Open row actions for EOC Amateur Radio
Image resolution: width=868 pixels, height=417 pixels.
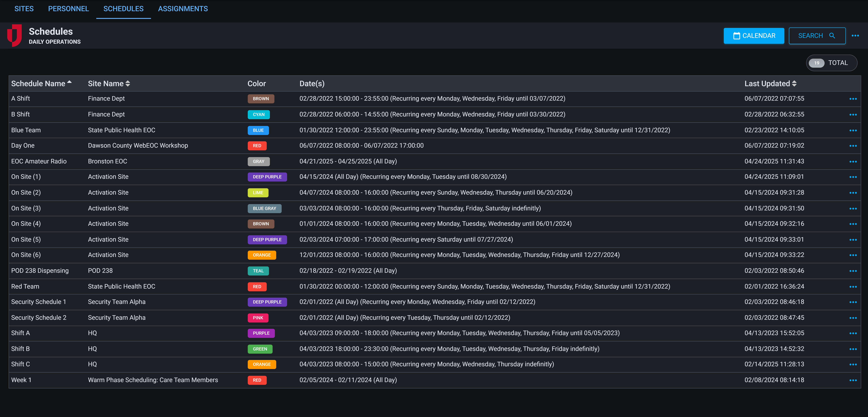click(853, 161)
